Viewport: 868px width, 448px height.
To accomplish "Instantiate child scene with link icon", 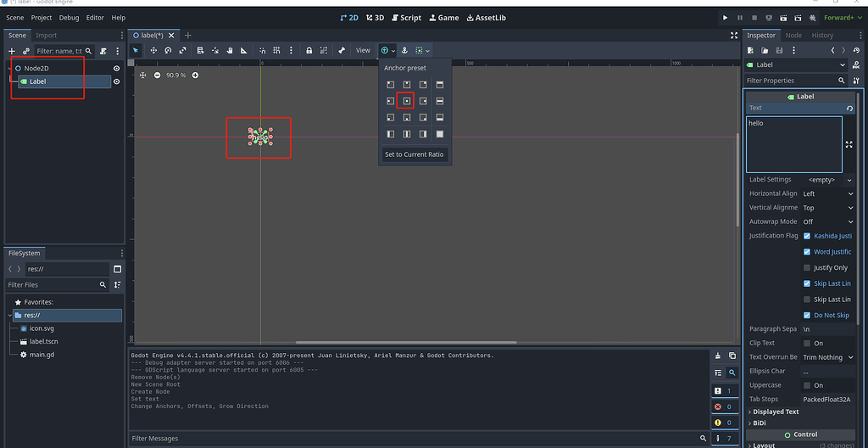I will (26, 51).
